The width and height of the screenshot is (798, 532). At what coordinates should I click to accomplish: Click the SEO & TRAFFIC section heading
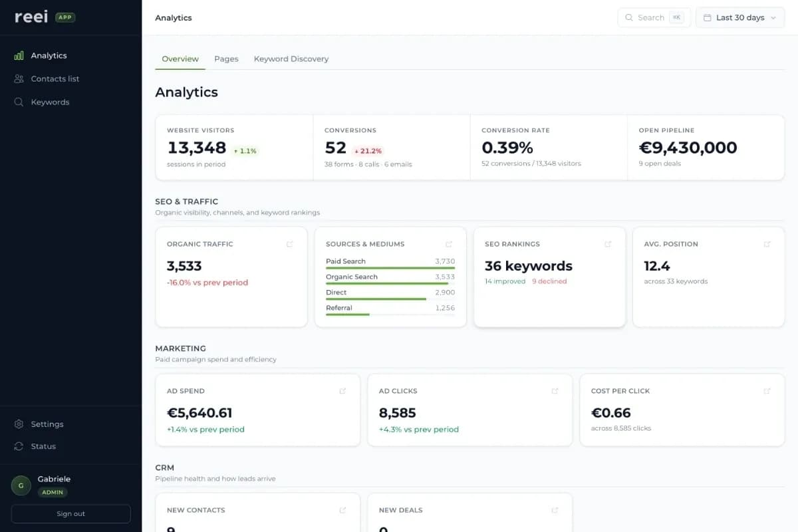(x=187, y=201)
